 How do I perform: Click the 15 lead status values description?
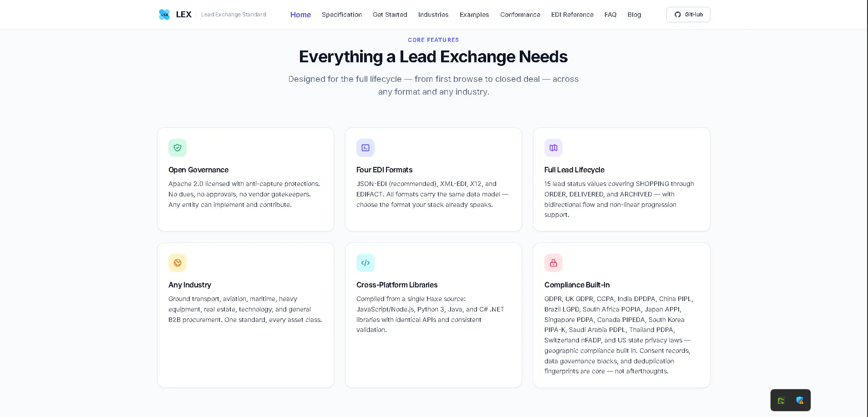[619, 199]
